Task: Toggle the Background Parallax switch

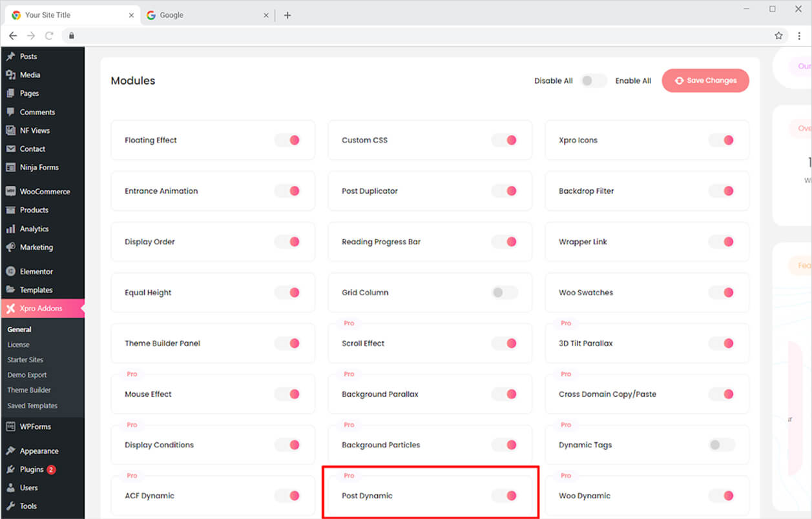Action: pos(505,394)
